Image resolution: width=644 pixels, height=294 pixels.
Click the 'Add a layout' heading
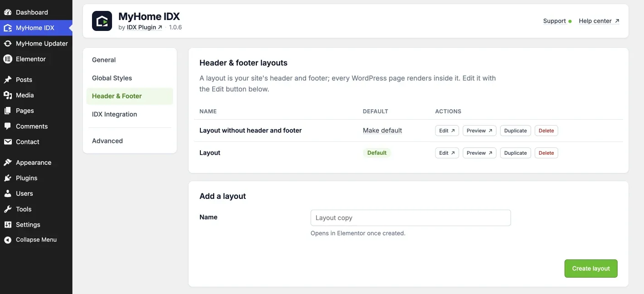point(223,196)
